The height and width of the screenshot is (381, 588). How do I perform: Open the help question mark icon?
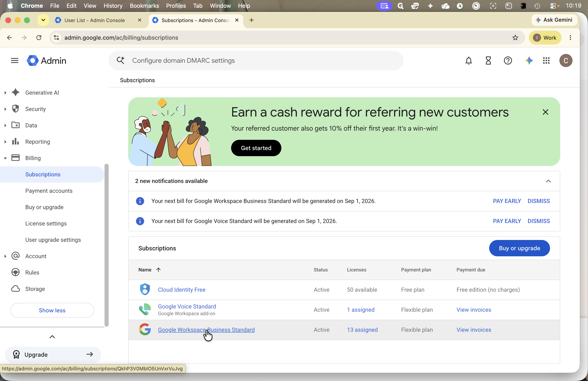click(508, 61)
